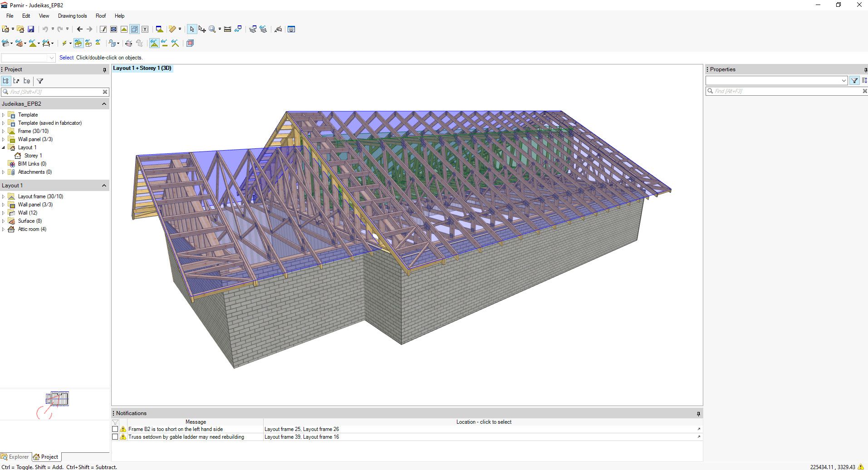This screenshot has height=470, width=868.
Task: Switch to the Explorer tab
Action: pos(15,457)
